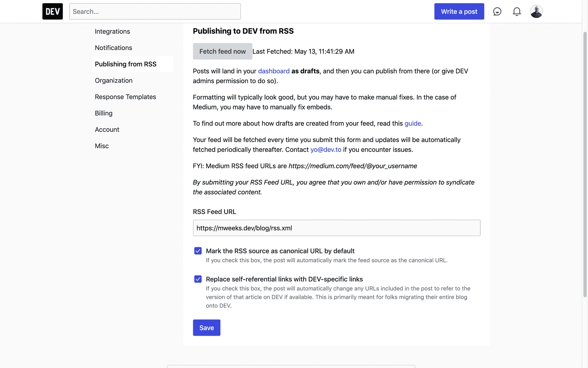This screenshot has width=588, height=368.
Task: Toggle canonical URL by default checkbox
Action: [198, 251]
